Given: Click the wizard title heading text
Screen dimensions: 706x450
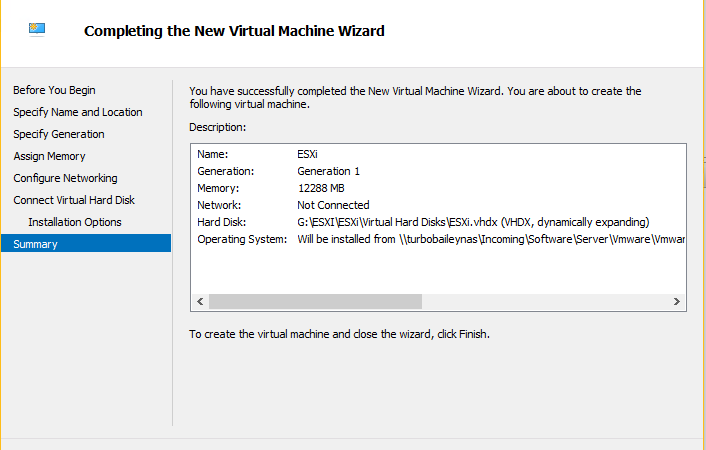Looking at the screenshot, I should 234,31.
